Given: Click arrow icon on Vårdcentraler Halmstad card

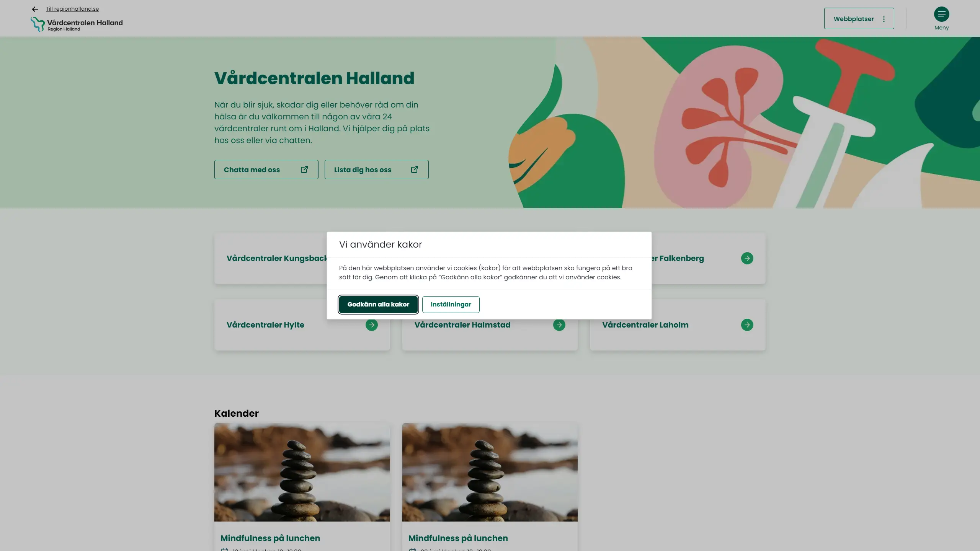Looking at the screenshot, I should coord(559,325).
